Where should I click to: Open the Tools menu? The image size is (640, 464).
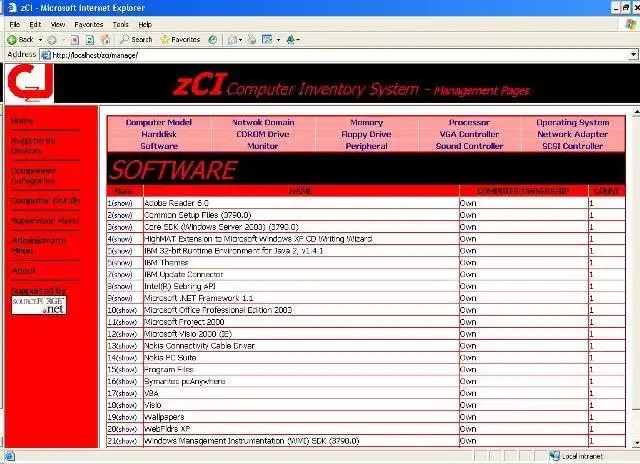click(120, 24)
